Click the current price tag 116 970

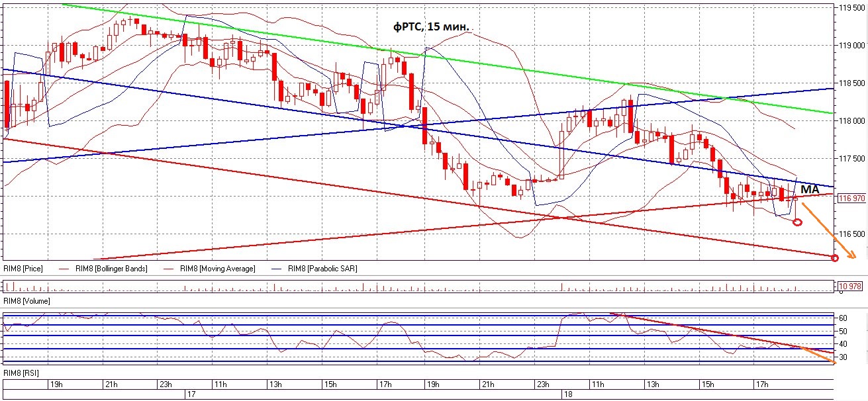(851, 198)
